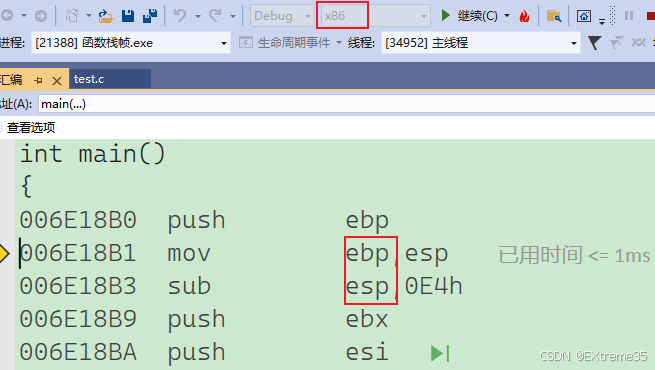This screenshot has width=655, height=370.
Task: Click address 006E18B1
Action: point(78,253)
